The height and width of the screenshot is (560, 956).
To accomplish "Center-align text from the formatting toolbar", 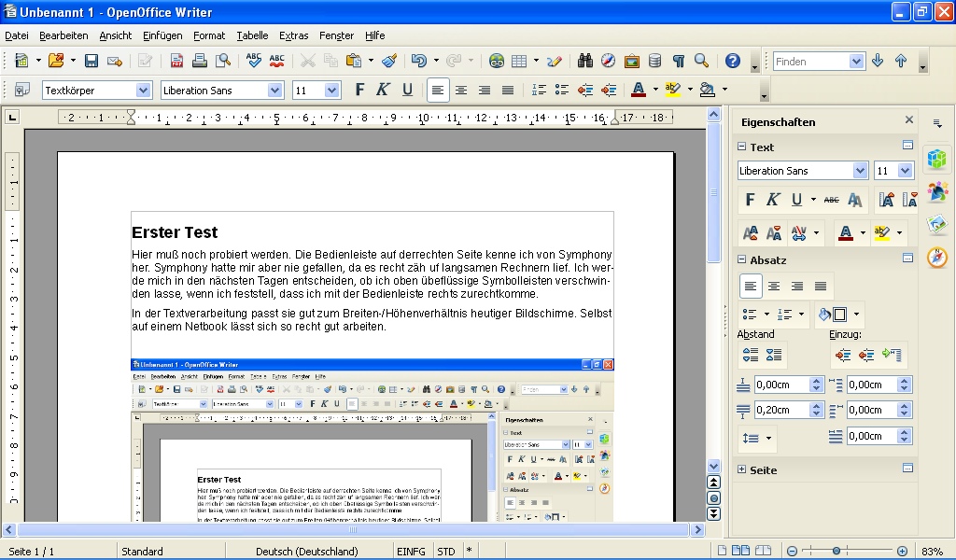I will 461,91.
